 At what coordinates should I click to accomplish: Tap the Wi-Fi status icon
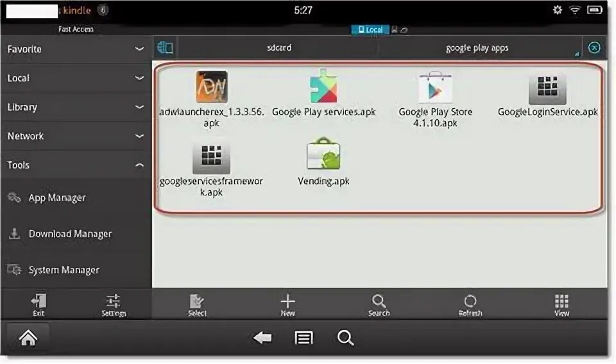click(575, 10)
